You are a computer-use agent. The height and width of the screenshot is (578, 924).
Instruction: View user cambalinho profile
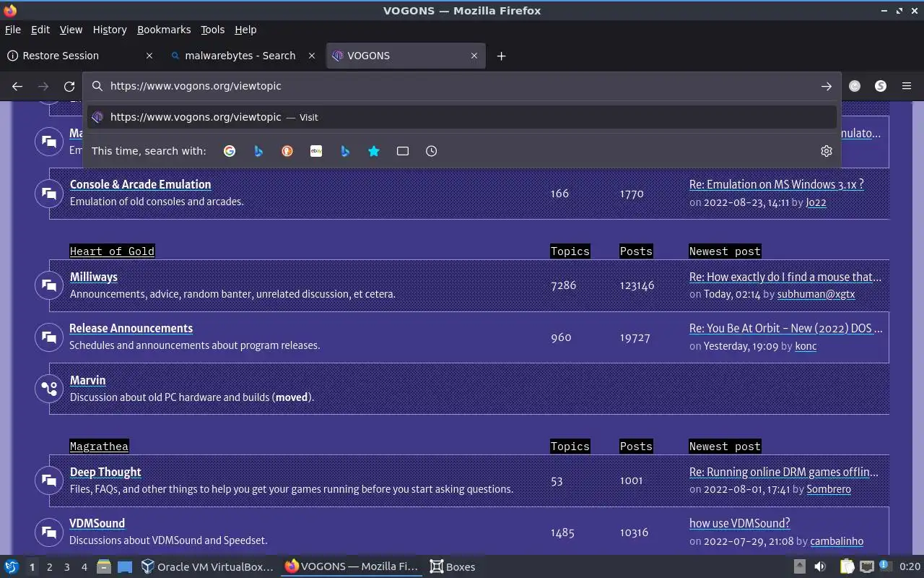tap(837, 541)
